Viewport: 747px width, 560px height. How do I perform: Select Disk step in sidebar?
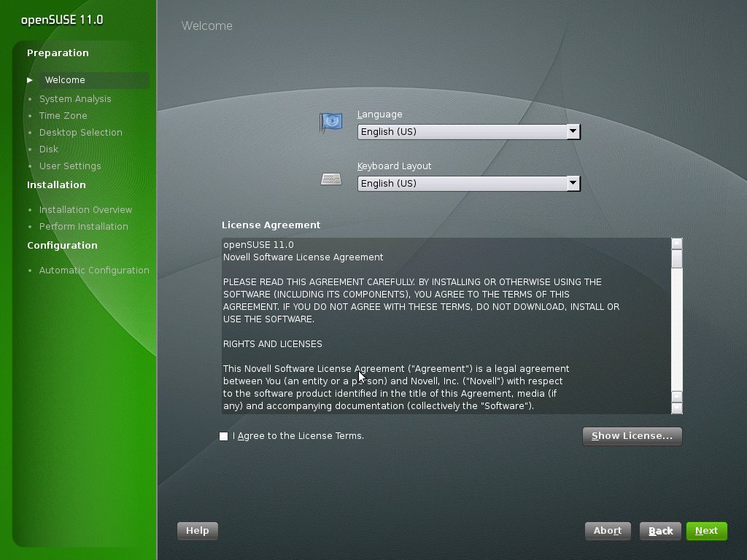pos(49,149)
